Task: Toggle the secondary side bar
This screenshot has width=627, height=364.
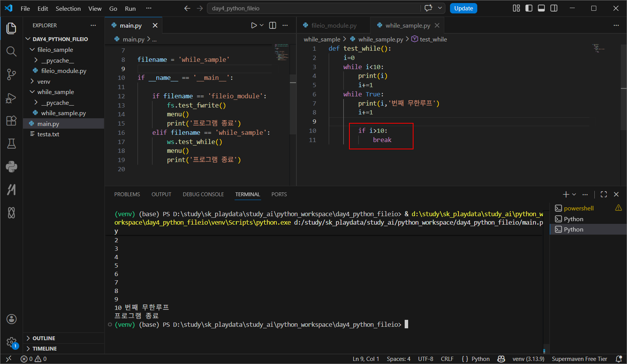Action: tap(554, 8)
